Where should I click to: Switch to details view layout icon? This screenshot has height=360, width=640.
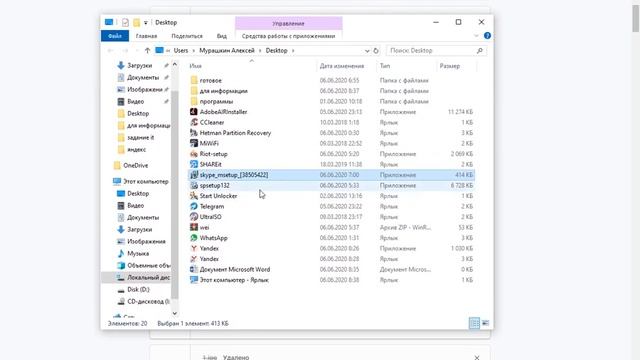[x=474, y=323]
